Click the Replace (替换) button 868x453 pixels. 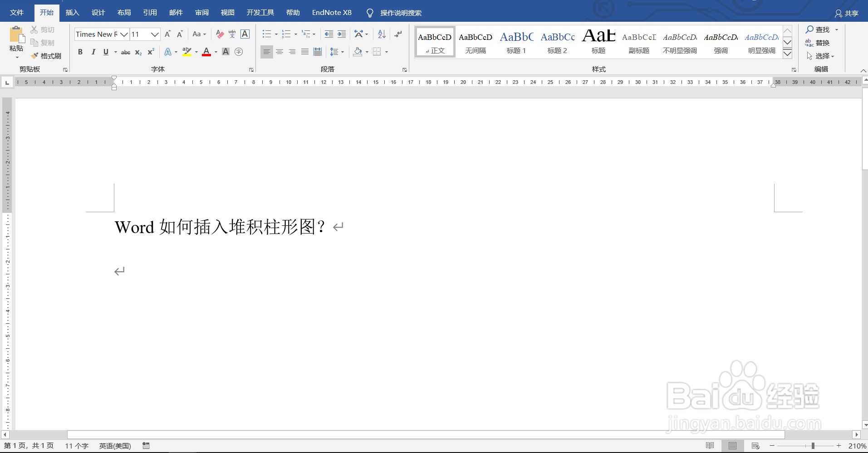coord(817,43)
